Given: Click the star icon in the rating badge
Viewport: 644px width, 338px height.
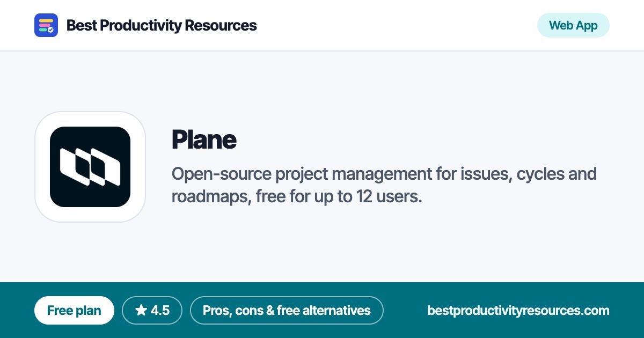Looking at the screenshot, I should click(141, 310).
